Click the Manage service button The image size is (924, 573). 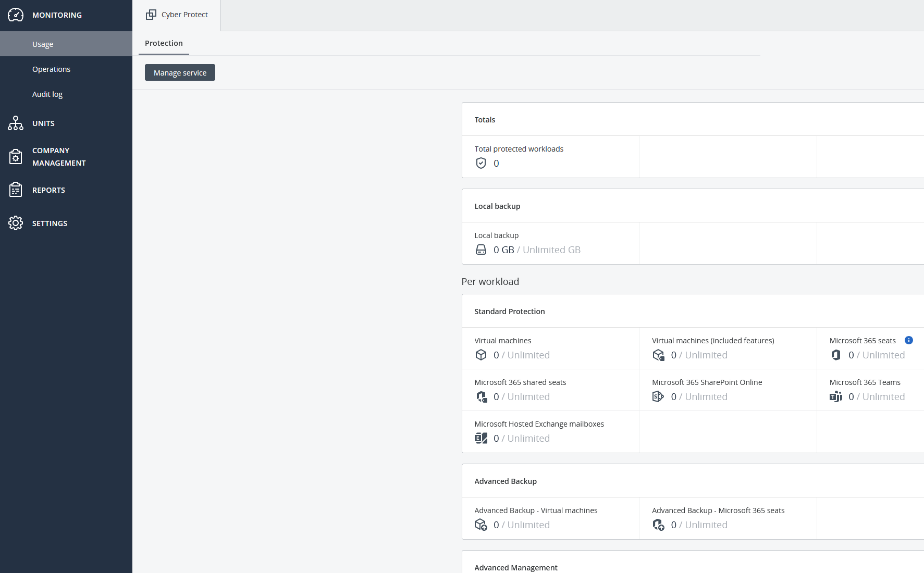pos(180,72)
